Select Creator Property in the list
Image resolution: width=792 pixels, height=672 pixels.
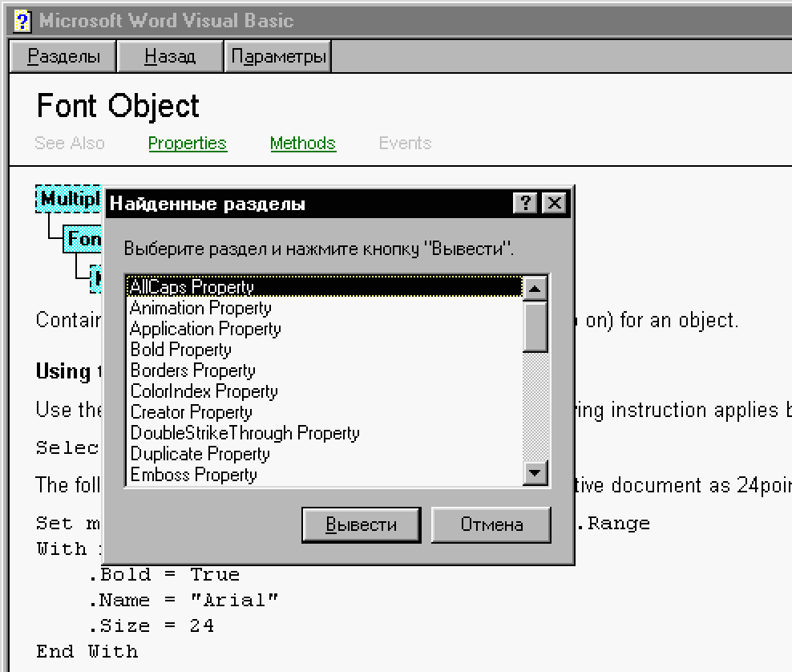tap(325, 412)
